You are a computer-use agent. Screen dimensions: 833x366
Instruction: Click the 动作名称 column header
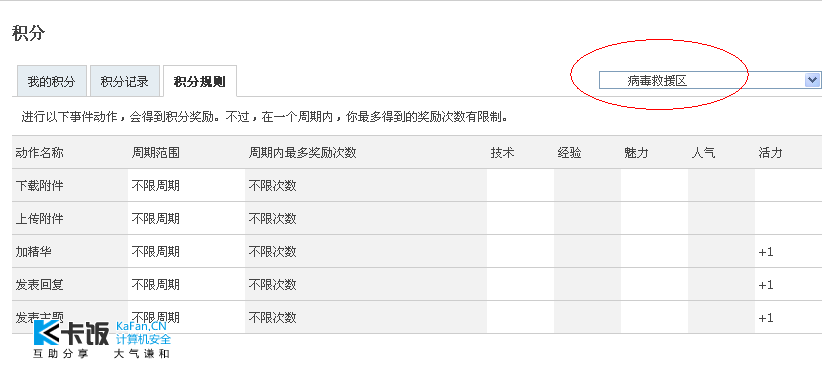(40, 153)
